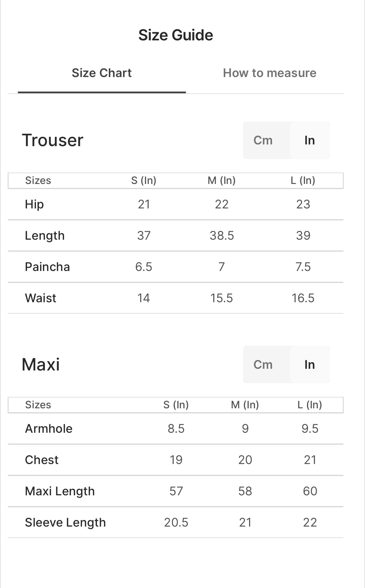Select the Sleeve Length row label
Viewport: 365px width, 588px height.
(x=65, y=522)
